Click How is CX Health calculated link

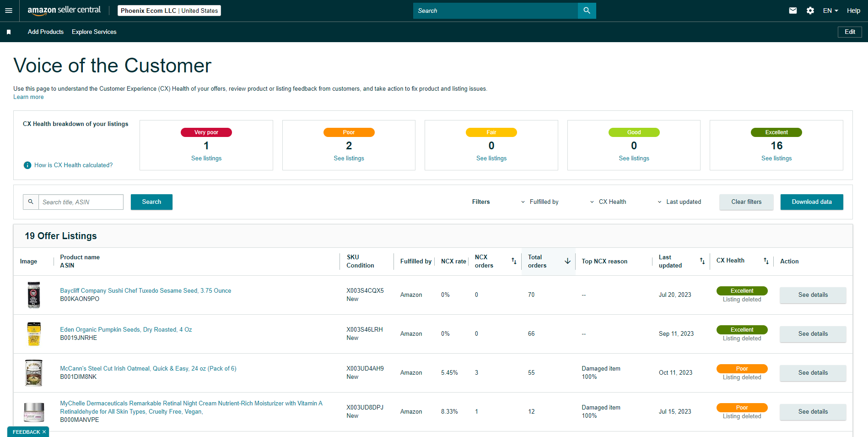73,165
